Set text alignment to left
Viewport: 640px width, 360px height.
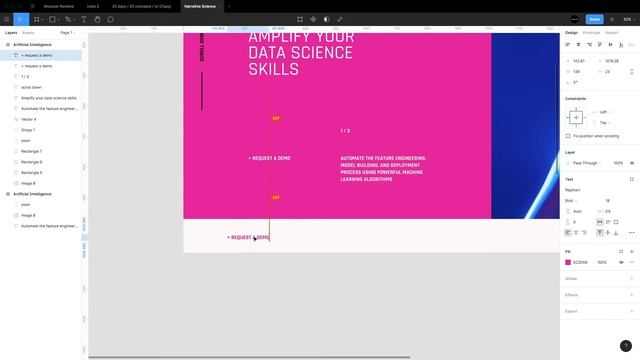[568, 233]
